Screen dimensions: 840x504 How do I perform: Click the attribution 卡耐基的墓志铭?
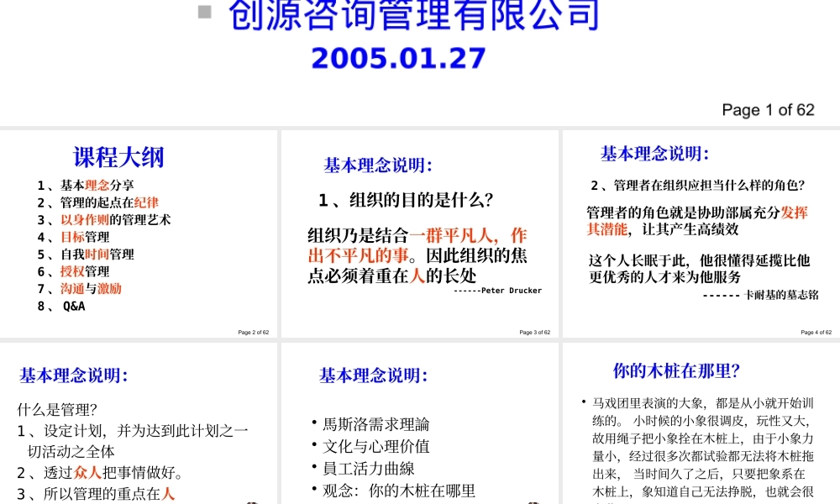coord(781,295)
